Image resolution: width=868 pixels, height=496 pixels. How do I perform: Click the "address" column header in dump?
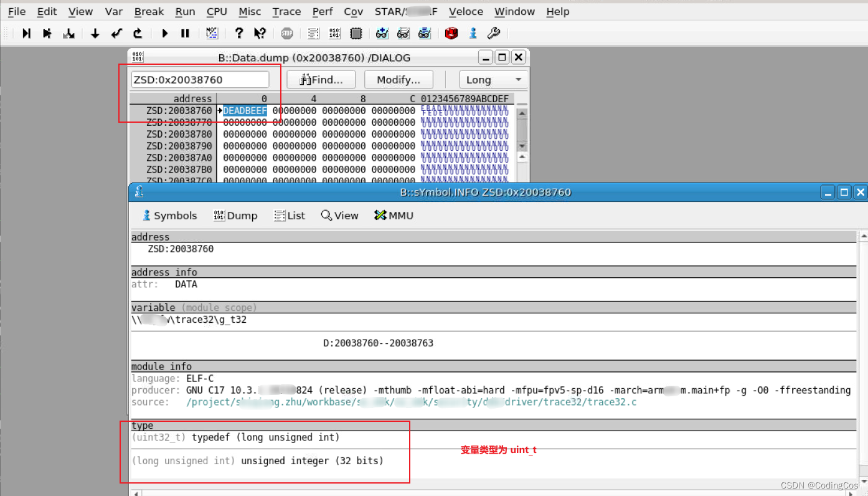192,99
